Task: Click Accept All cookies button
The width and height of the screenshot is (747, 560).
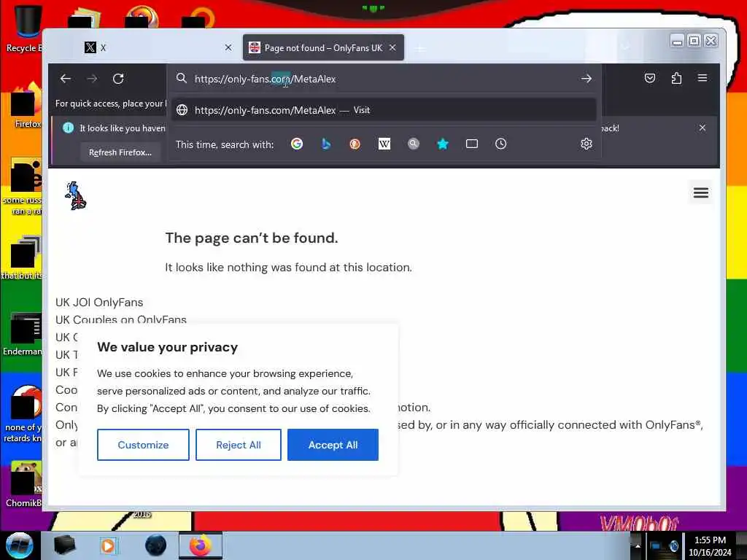Action: click(333, 445)
